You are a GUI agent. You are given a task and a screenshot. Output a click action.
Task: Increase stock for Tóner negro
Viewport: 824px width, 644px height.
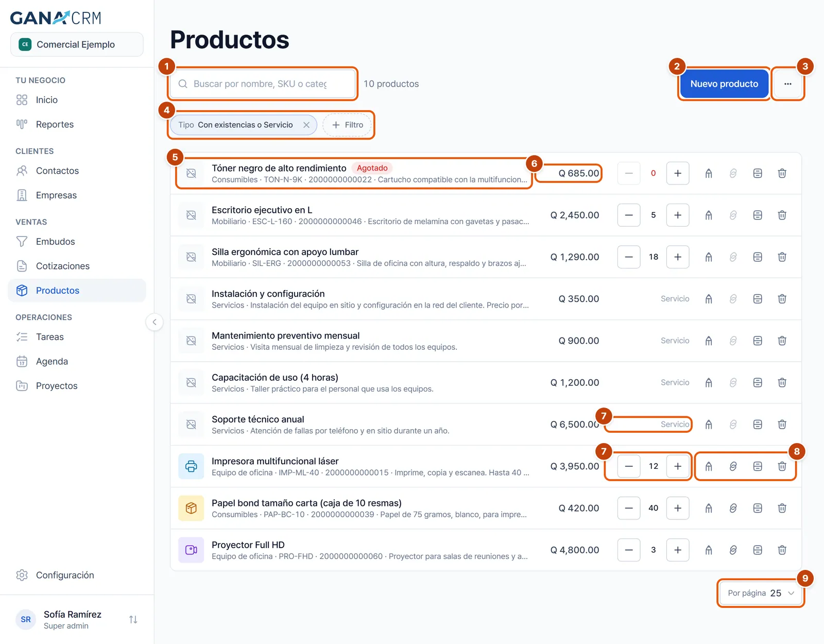[678, 173]
